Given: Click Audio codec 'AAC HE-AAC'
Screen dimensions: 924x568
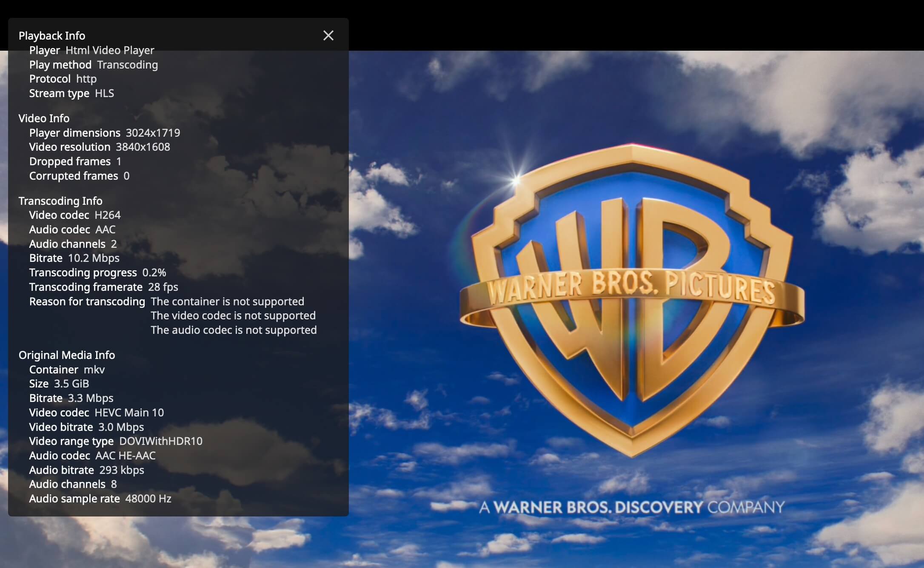Looking at the screenshot, I should pyautogui.click(x=125, y=456).
